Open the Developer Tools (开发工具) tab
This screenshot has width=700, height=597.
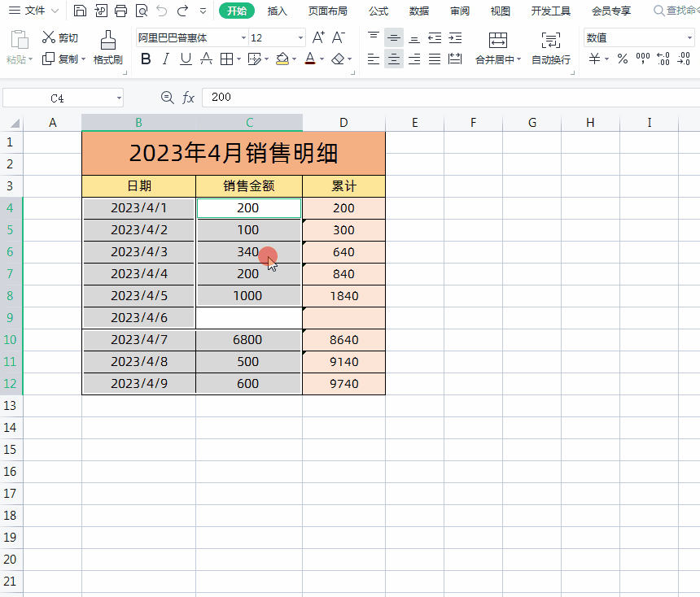550,11
